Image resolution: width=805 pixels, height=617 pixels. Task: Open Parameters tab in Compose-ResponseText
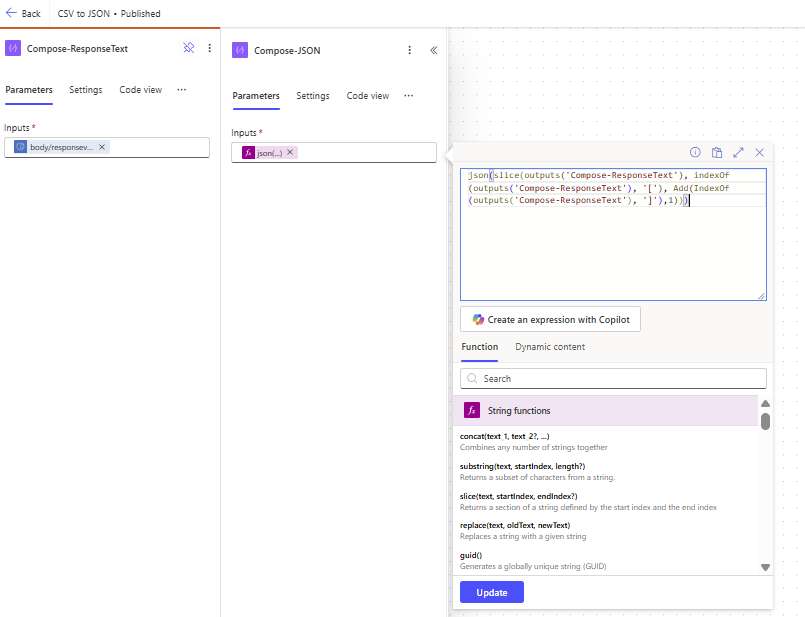[x=29, y=90]
